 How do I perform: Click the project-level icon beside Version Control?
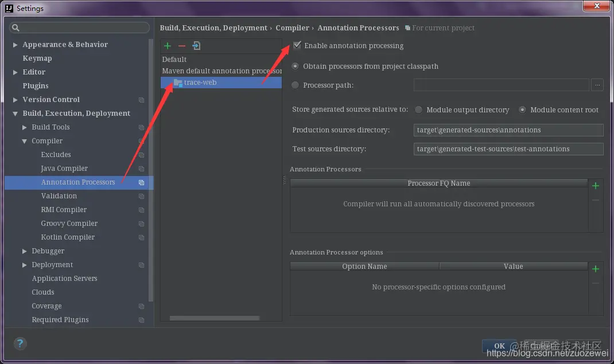coord(141,100)
